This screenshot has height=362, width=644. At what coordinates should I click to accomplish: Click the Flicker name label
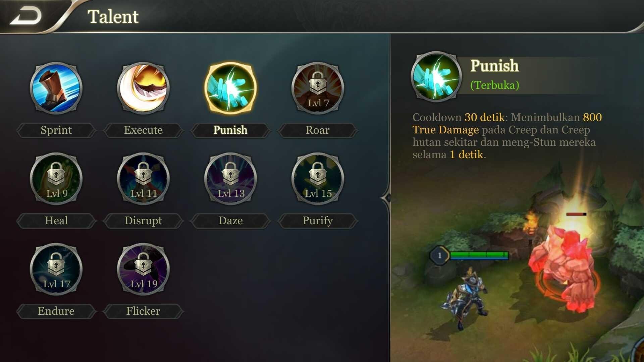point(143,311)
